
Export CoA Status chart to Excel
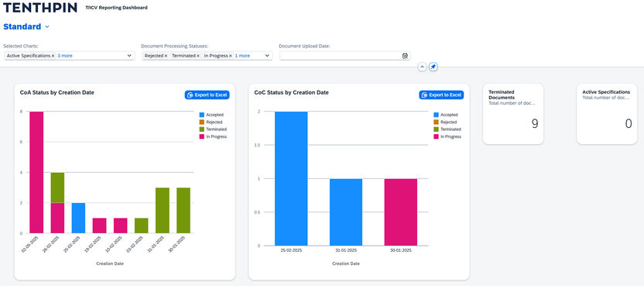click(x=207, y=95)
